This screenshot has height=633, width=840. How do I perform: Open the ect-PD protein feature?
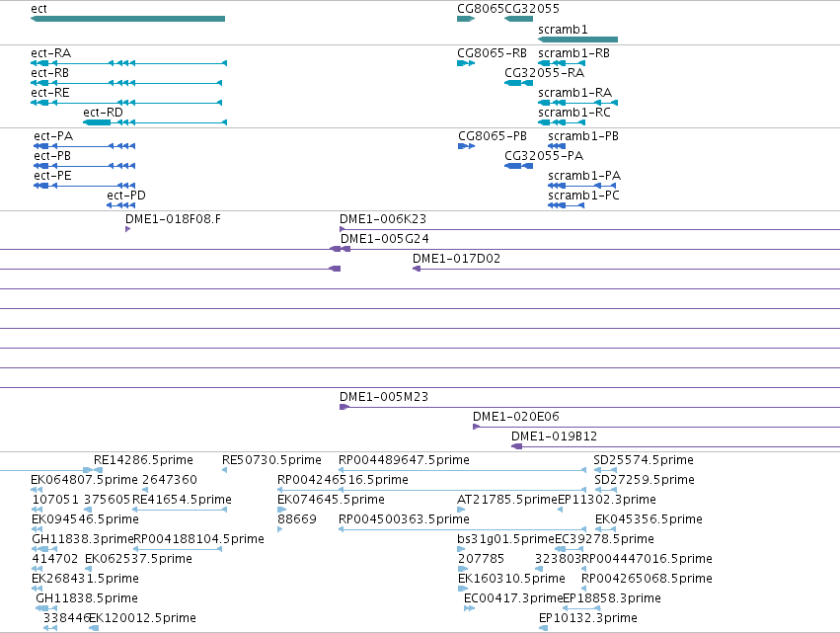pos(121,205)
